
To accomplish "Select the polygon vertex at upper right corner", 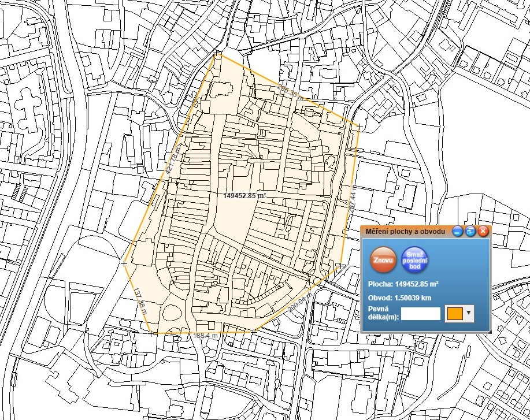I will pyautogui.click(x=359, y=126).
